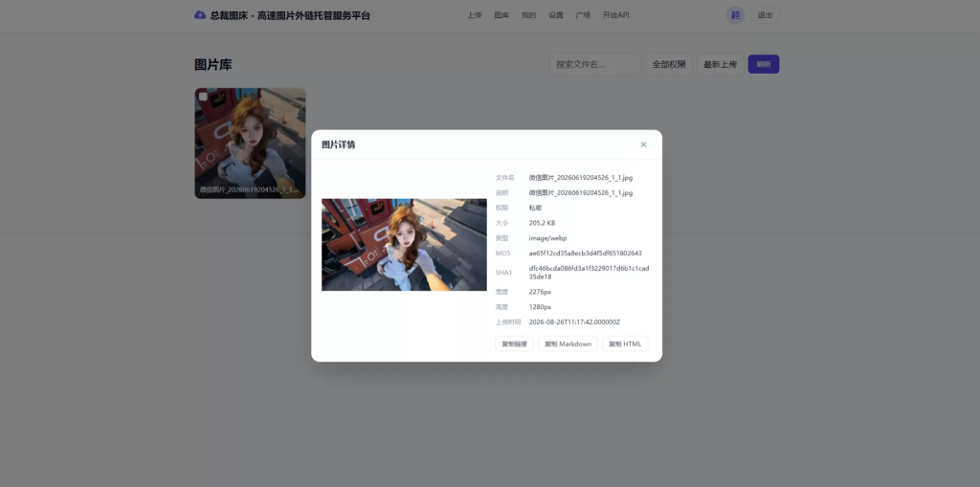Click the image/webp type value
Screen dimensions: 980x487
[547, 238]
